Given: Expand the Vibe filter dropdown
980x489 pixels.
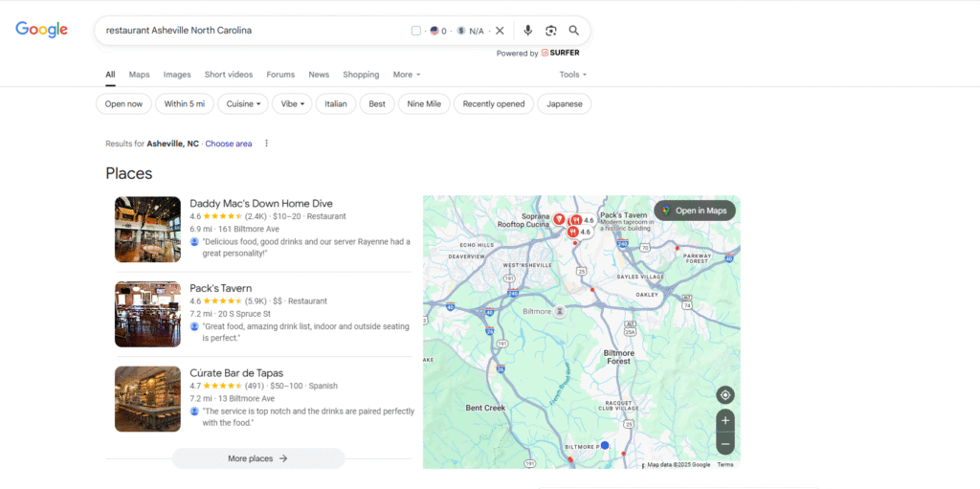Looking at the screenshot, I should point(292,103).
